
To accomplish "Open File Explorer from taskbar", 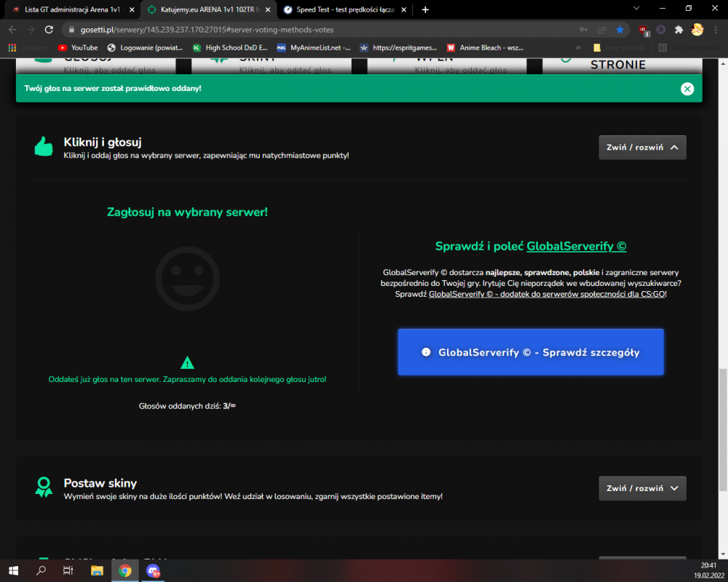I will point(97,570).
